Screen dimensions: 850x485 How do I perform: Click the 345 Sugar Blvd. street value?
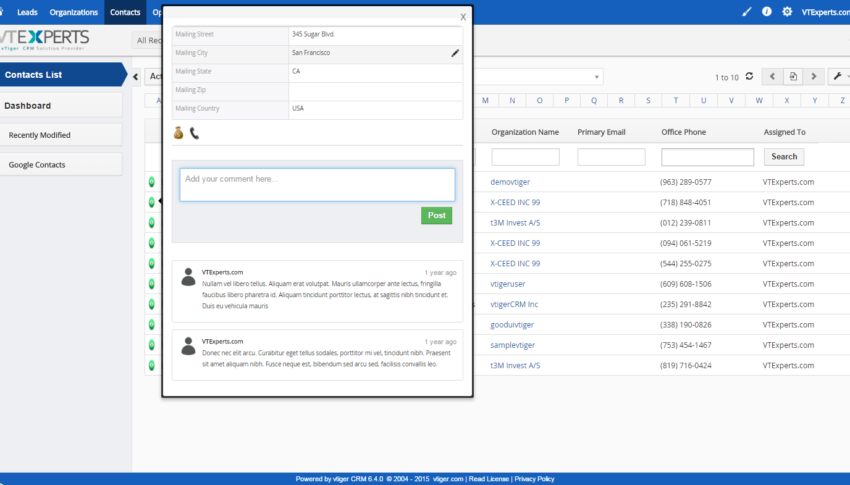pyautogui.click(x=313, y=34)
